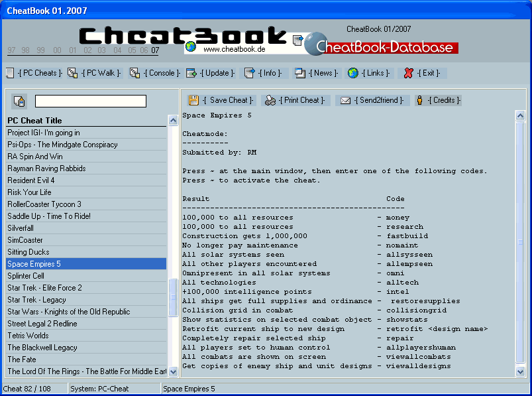The width and height of the screenshot is (532, 396).
Task: Click the Save Cheat floppy disk icon
Action: pyautogui.click(x=193, y=99)
